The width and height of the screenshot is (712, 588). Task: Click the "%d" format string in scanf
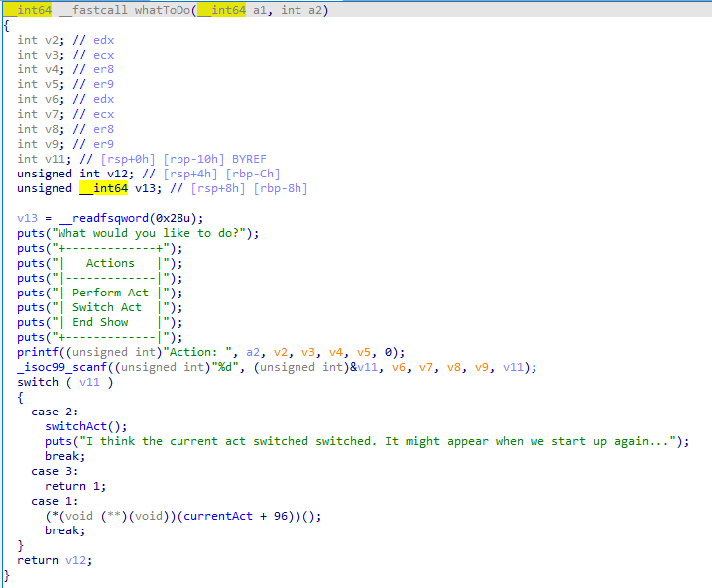click(225, 367)
